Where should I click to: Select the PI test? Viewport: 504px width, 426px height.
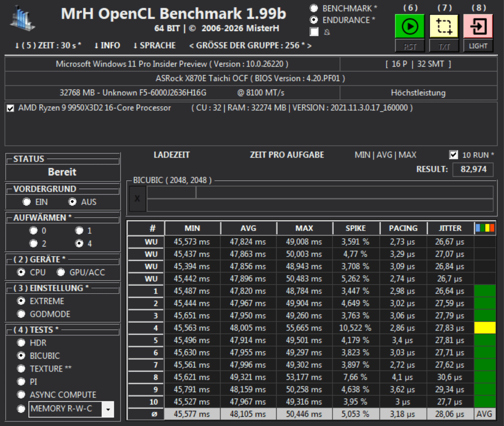tap(21, 382)
